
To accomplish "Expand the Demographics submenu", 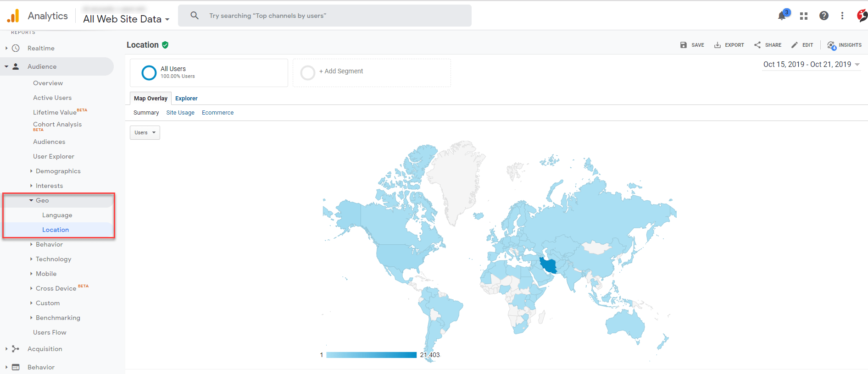I will pos(31,171).
